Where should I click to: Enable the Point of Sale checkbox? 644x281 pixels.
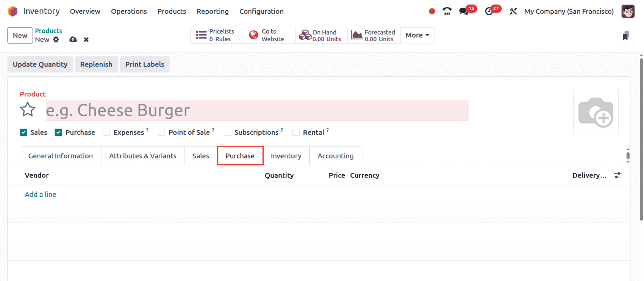click(x=161, y=132)
